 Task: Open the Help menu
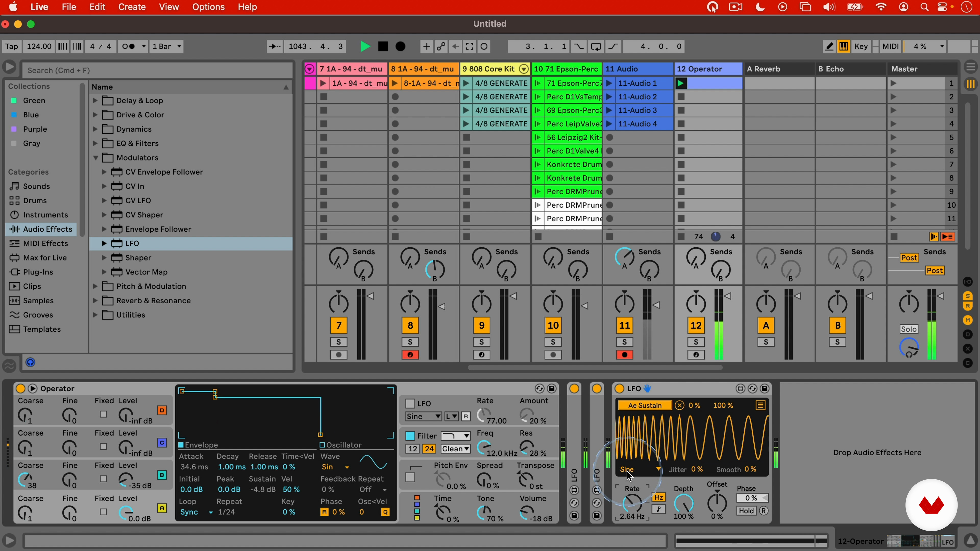point(247,7)
